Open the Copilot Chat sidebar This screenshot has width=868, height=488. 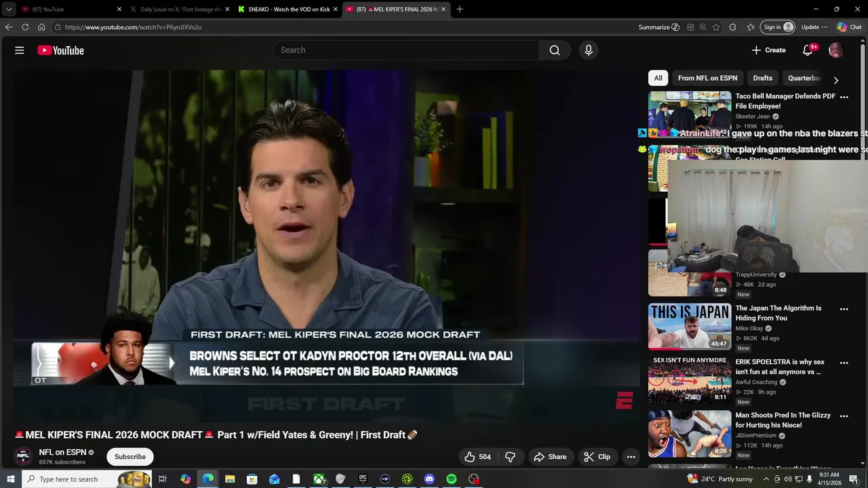[850, 27]
